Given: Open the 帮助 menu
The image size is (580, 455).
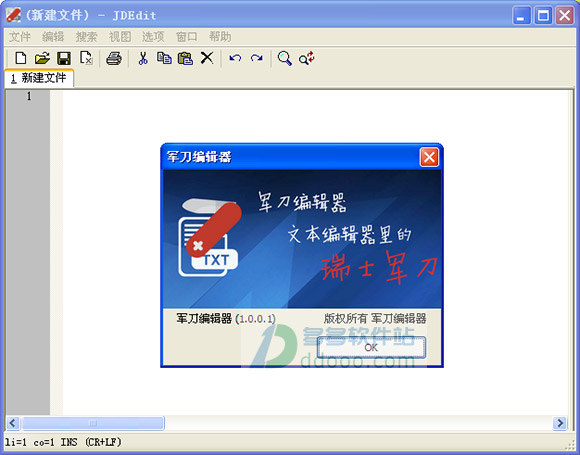Looking at the screenshot, I should (x=220, y=37).
